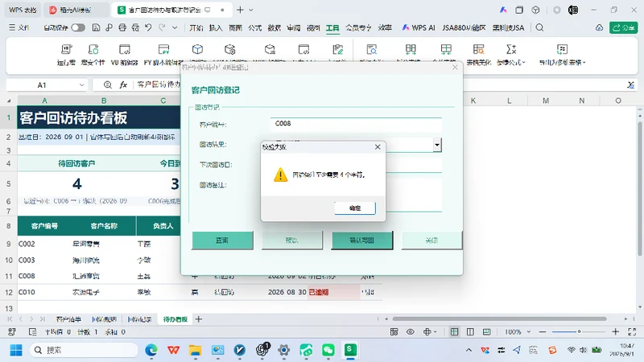Viewport: 644px width, 362px height.
Task: Switch to the 视图 ribbon tab
Action: (x=313, y=27)
